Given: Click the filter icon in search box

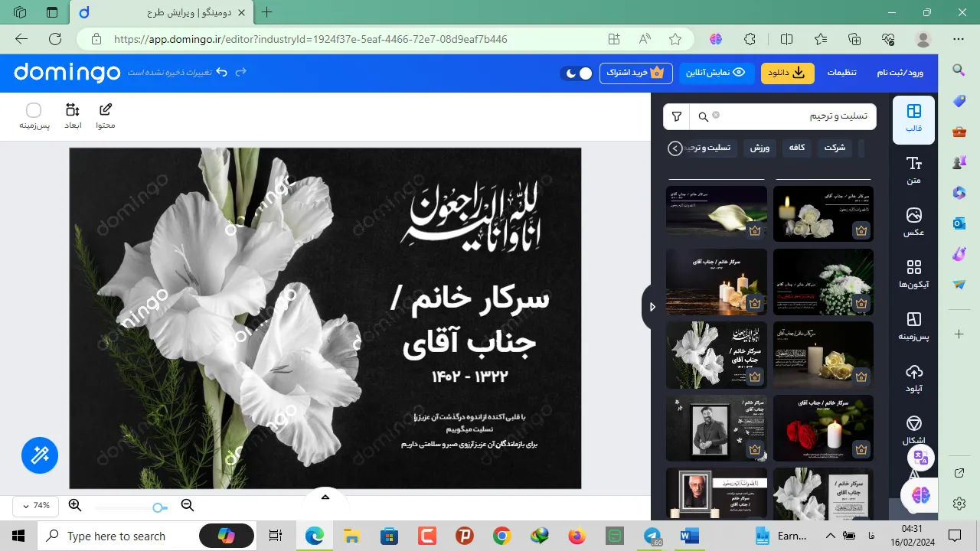Looking at the screenshot, I should coord(677,116).
